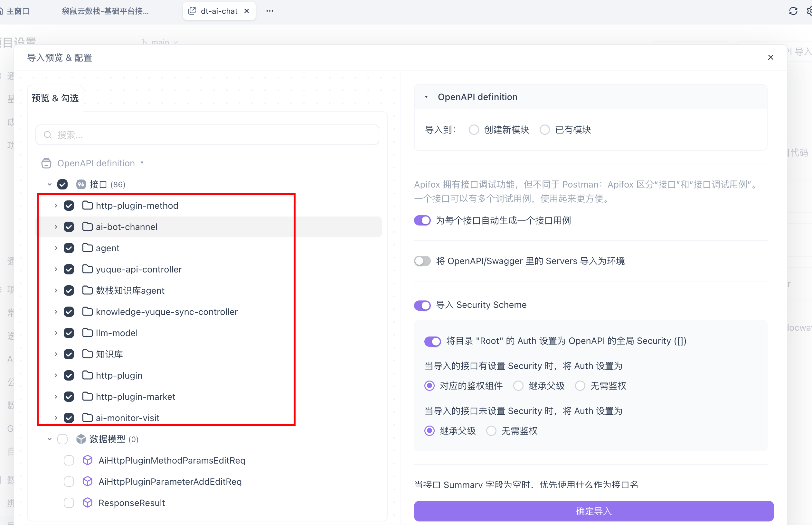Click the ai-monitor-visit folder icon
This screenshot has width=812, height=525.
click(88, 418)
